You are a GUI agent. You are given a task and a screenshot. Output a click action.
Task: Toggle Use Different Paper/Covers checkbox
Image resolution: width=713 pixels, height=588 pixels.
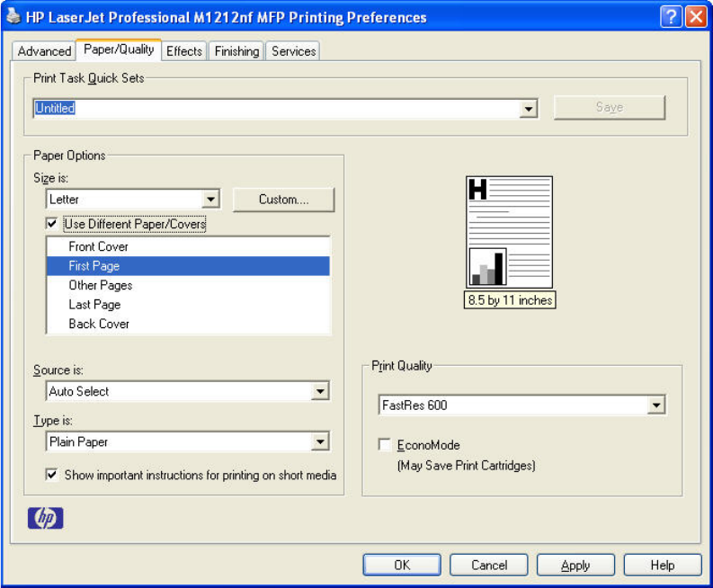click(x=52, y=224)
